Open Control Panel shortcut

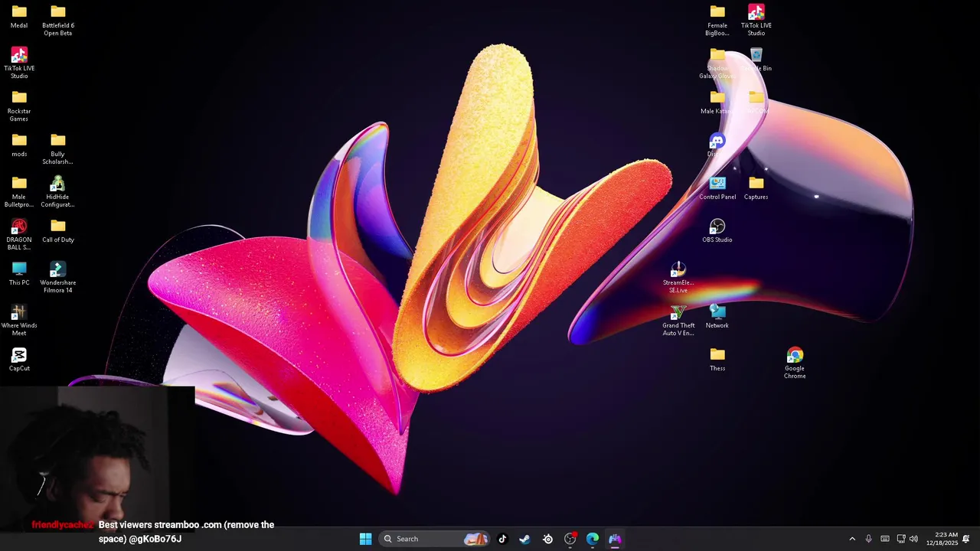point(717,187)
